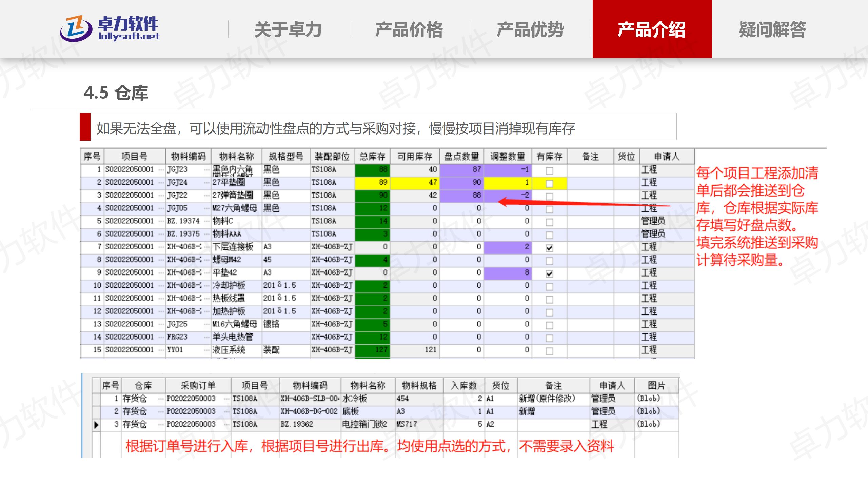Open warehouse lookup ellipsis in 水冷板 row
868x488 pixels.
tap(161, 399)
